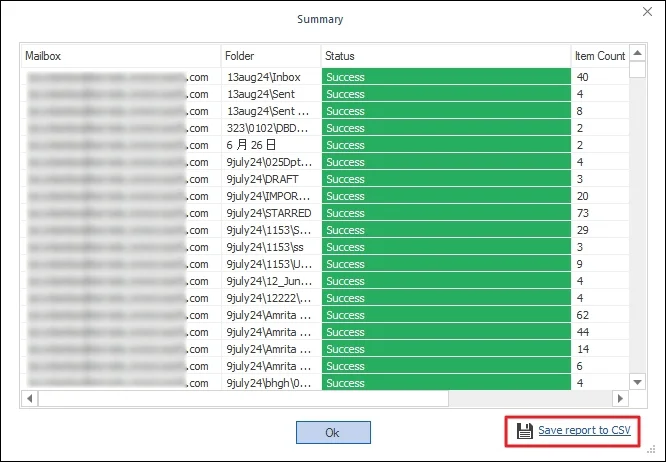
Task: Click item count 29 cell
Action: (600, 230)
